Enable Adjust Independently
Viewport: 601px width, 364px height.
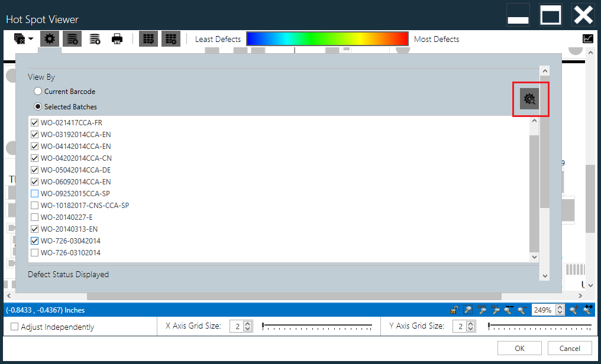coord(14,326)
